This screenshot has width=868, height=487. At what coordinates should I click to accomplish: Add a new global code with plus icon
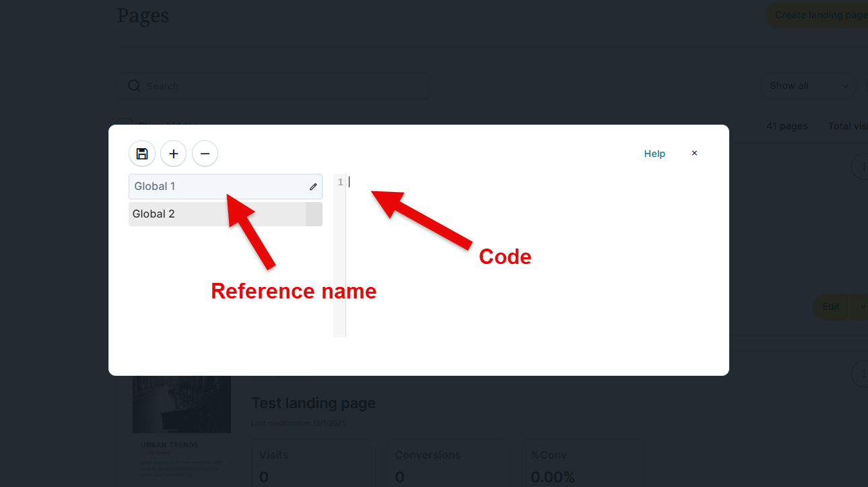pos(173,154)
